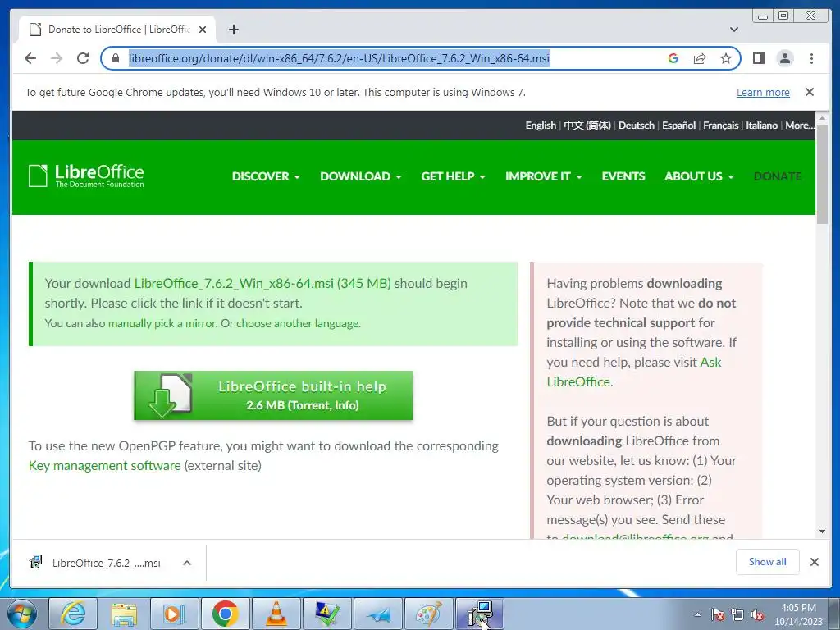
Task: Switch site language to Italiano
Action: pos(762,126)
